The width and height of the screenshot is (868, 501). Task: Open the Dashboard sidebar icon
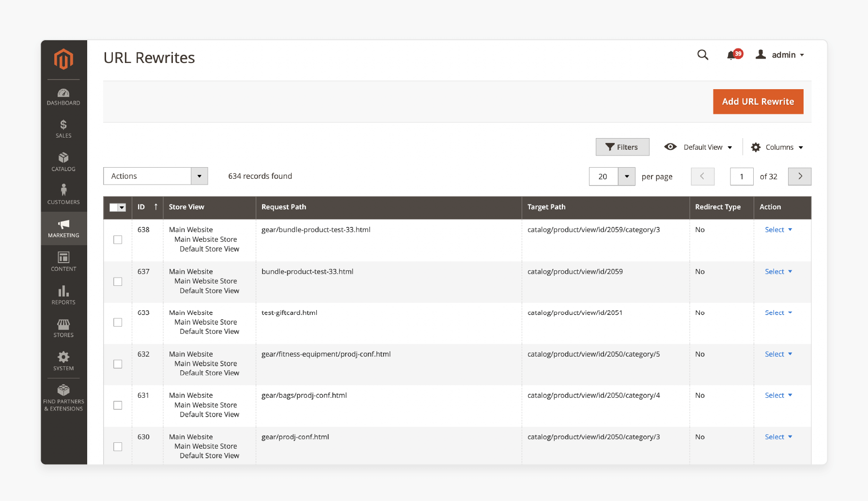point(63,93)
